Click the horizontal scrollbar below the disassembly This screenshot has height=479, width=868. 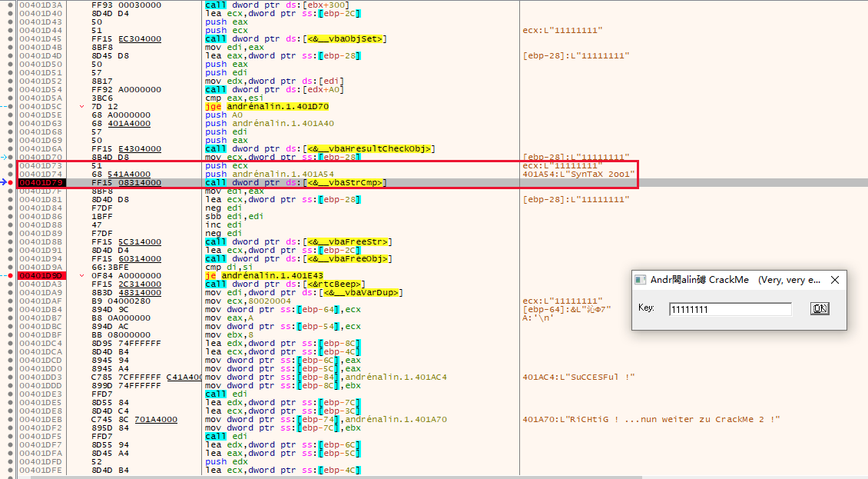tap(336, 477)
